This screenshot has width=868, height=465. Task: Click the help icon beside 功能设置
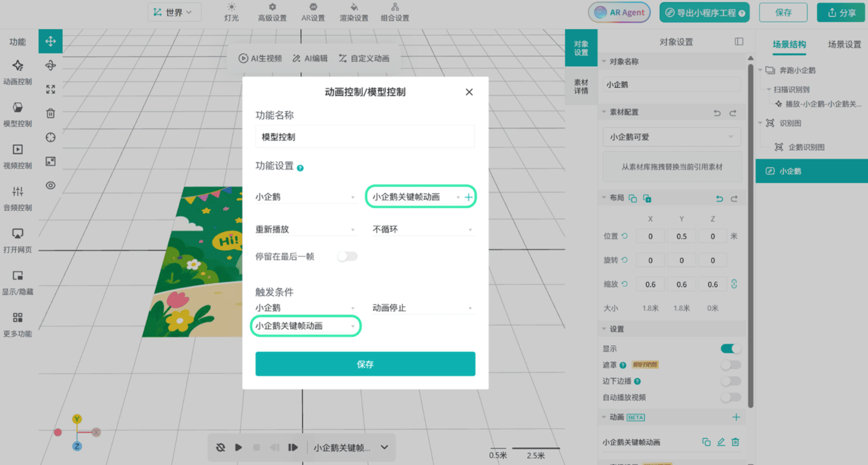point(300,168)
